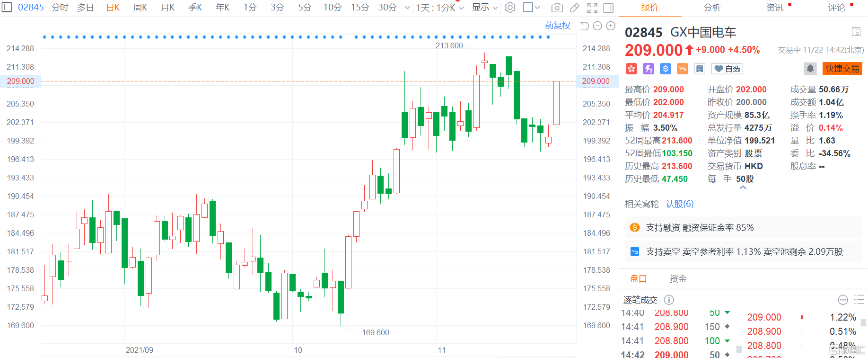Toggle right side panel visibility

tap(608, 8)
